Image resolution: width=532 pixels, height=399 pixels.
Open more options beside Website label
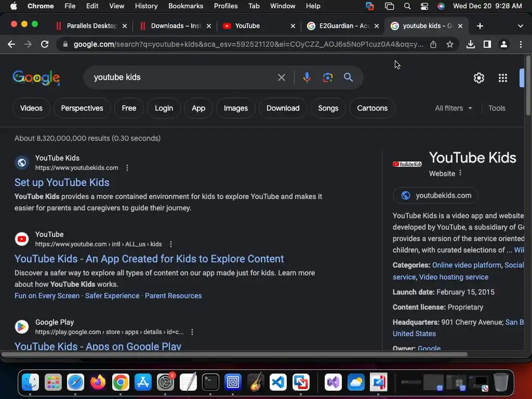pyautogui.click(x=460, y=173)
